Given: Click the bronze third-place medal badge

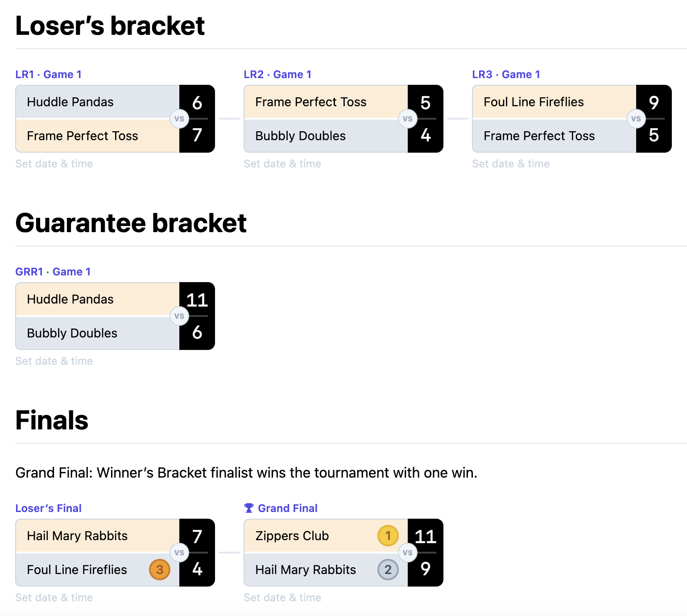Looking at the screenshot, I should point(159,570).
